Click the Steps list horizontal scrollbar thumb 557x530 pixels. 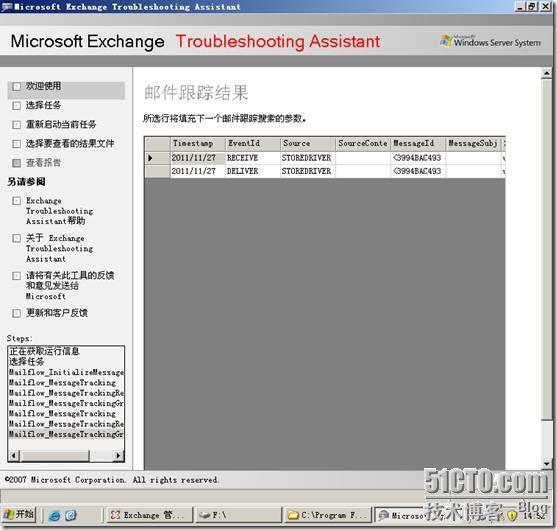pyautogui.click(x=55, y=455)
